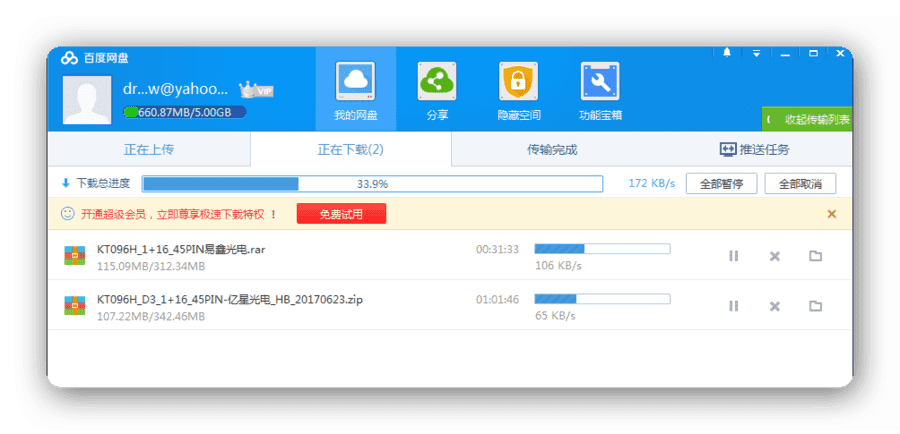Open 隐藏空间 lock shield icon

[x=518, y=82]
